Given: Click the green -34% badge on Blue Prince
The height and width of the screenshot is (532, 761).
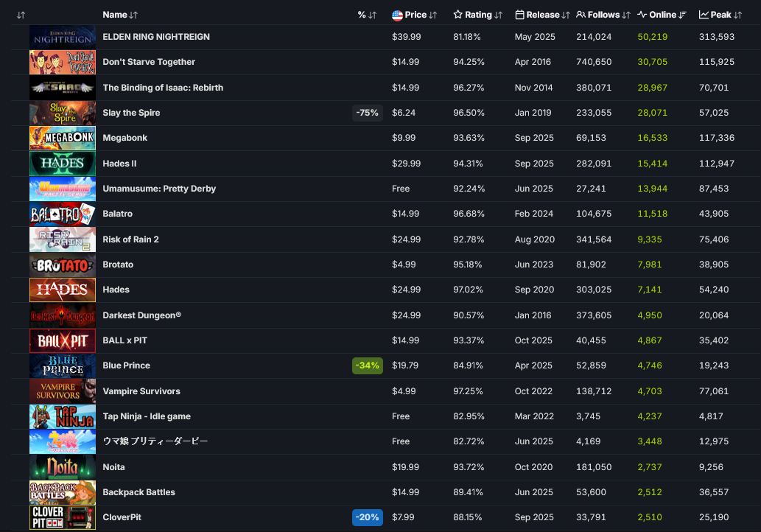Looking at the screenshot, I should (x=367, y=365).
